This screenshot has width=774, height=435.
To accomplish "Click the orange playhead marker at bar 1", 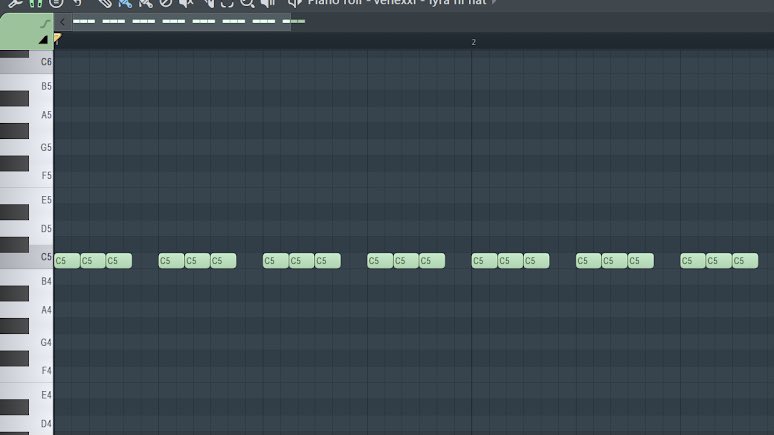I will coord(57,39).
